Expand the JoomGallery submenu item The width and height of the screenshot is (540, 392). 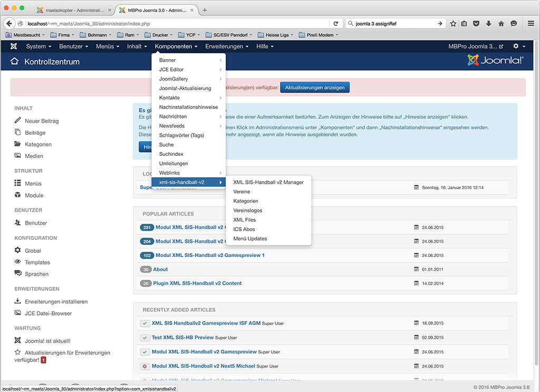pyautogui.click(x=189, y=79)
